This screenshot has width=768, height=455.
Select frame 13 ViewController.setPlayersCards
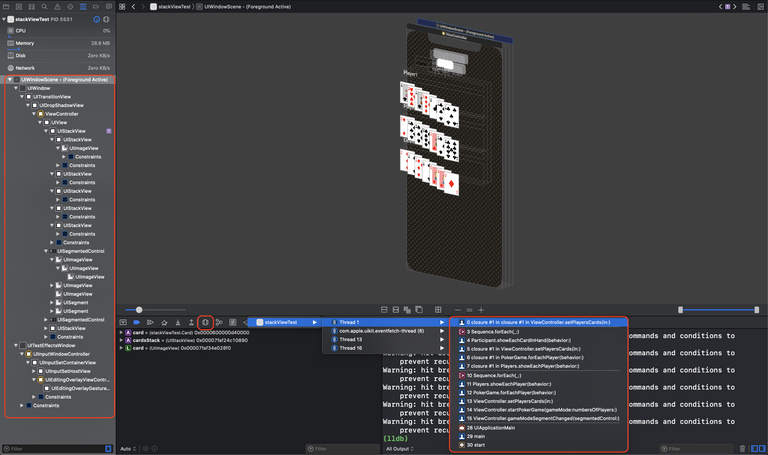click(x=539, y=401)
